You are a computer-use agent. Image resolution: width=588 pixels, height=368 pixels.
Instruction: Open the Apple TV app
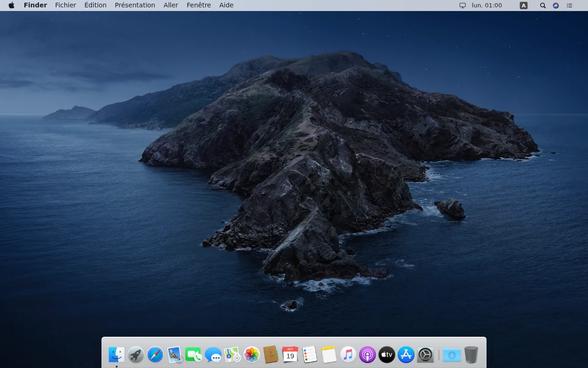coord(387,355)
